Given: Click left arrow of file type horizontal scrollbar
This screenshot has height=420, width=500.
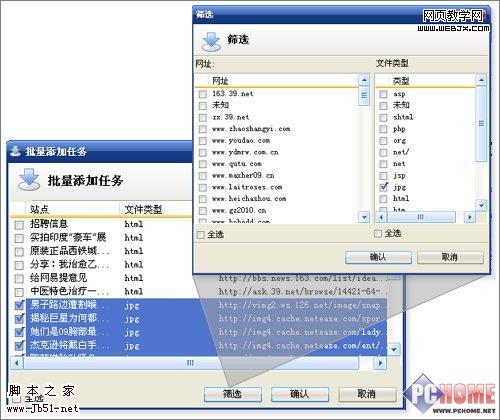Looking at the screenshot, I should [x=381, y=217].
